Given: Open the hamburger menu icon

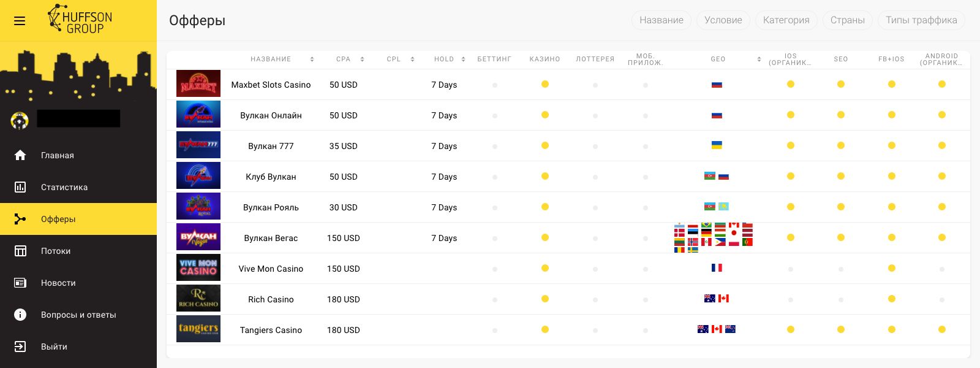Looking at the screenshot, I should coord(20,21).
